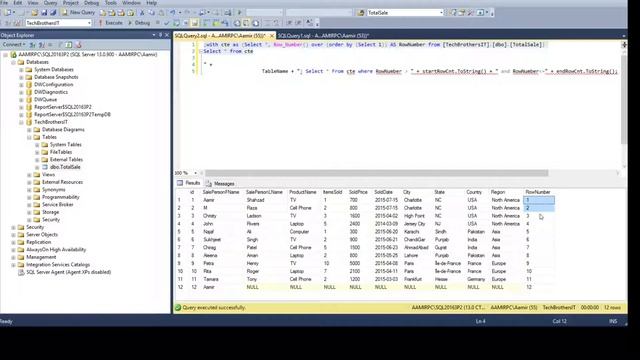Viewport: 640px width, 360px height.
Task: Select the Results tab
Action: point(189,183)
